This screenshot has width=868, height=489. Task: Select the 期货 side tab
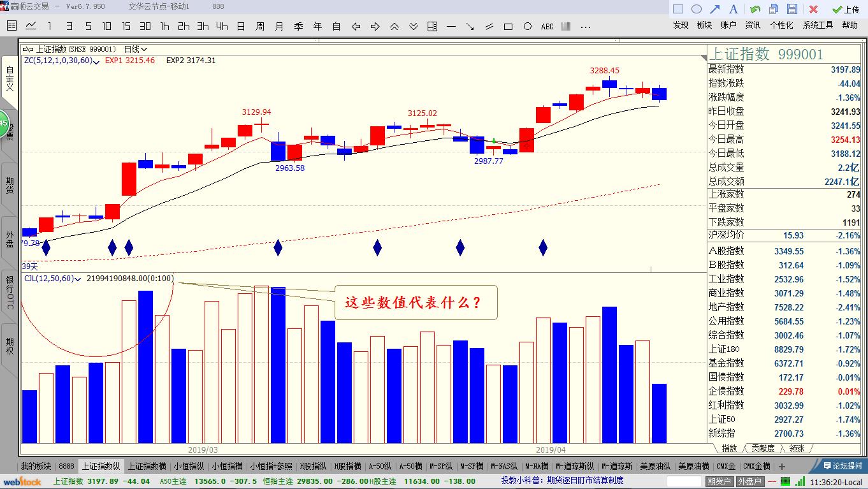tap(10, 186)
